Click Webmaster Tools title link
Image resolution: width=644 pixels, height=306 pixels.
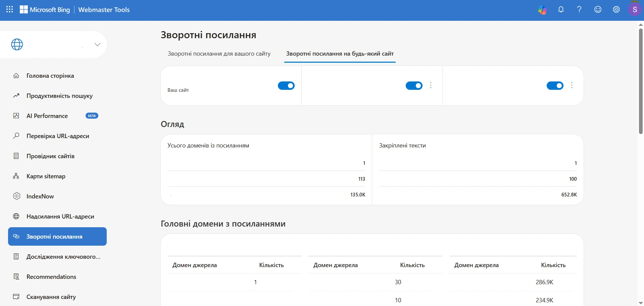(104, 10)
